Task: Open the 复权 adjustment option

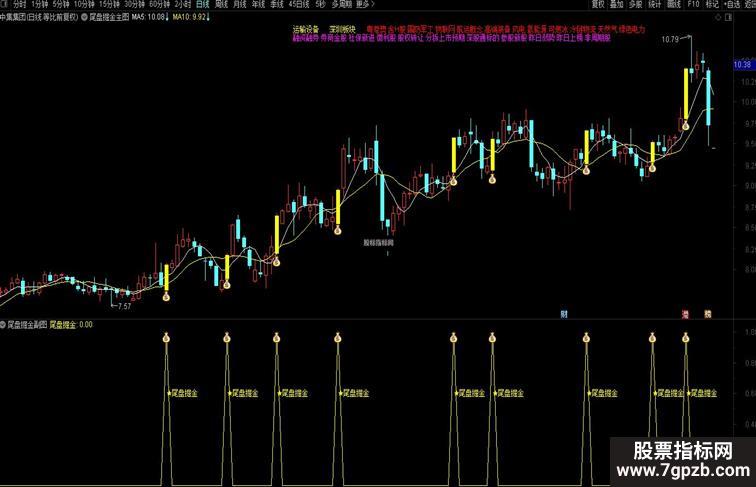Action: [x=598, y=4]
